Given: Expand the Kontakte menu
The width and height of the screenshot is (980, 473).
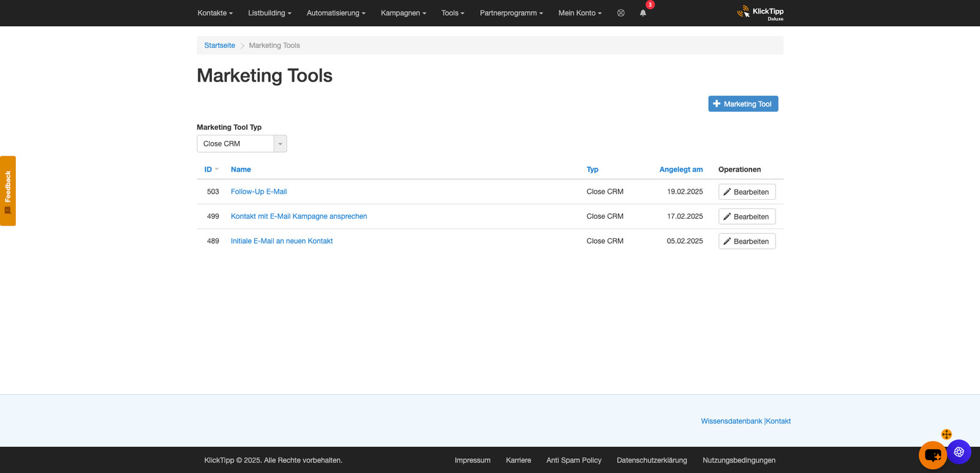Looking at the screenshot, I should 215,13.
